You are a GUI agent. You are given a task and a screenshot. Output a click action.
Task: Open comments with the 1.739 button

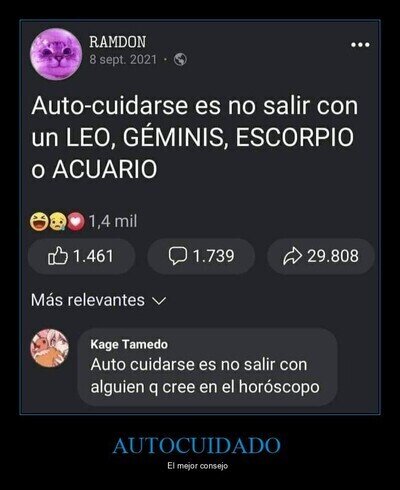[201, 256]
